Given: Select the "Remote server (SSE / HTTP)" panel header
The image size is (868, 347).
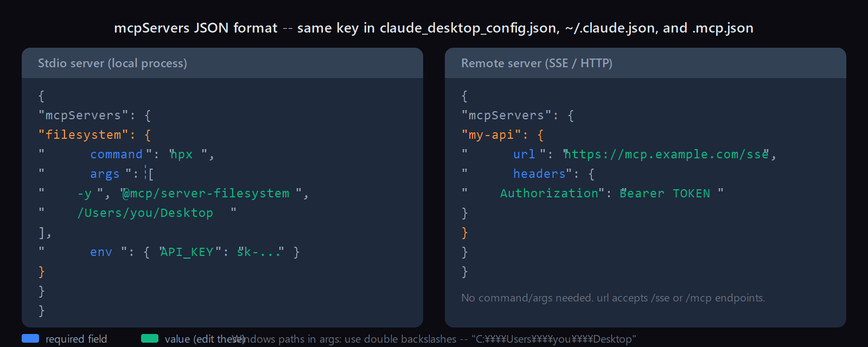Looking at the screenshot, I should 646,63.
